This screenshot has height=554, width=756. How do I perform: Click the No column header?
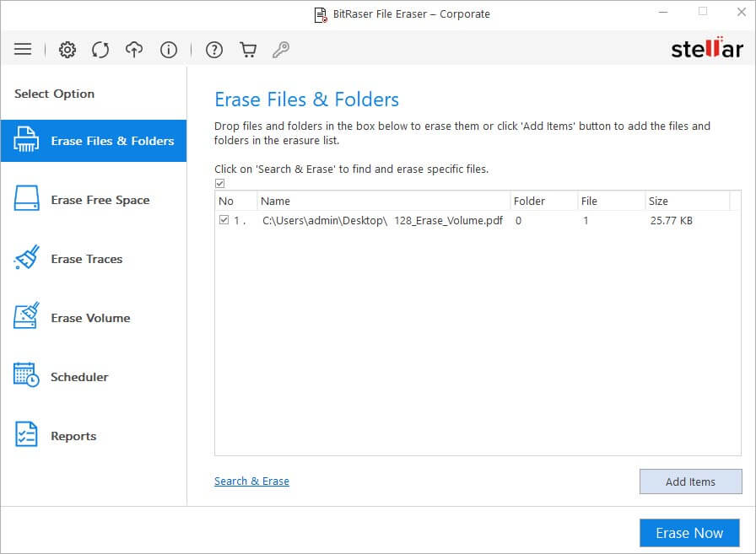pyautogui.click(x=235, y=201)
